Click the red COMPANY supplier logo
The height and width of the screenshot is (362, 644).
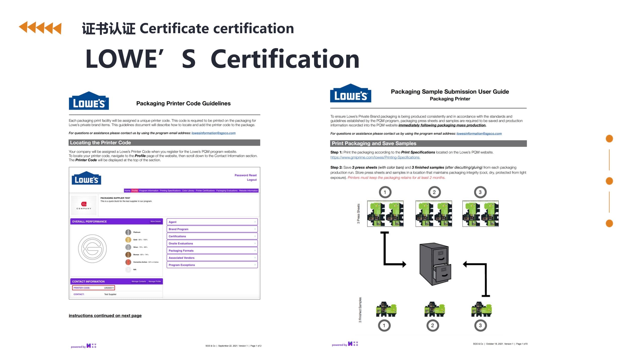point(84,205)
